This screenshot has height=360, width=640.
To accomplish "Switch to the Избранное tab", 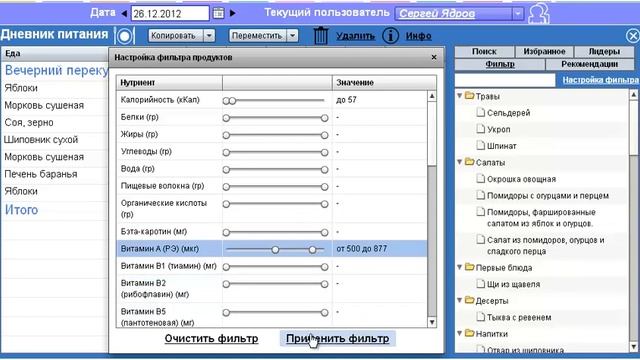I will (544, 51).
